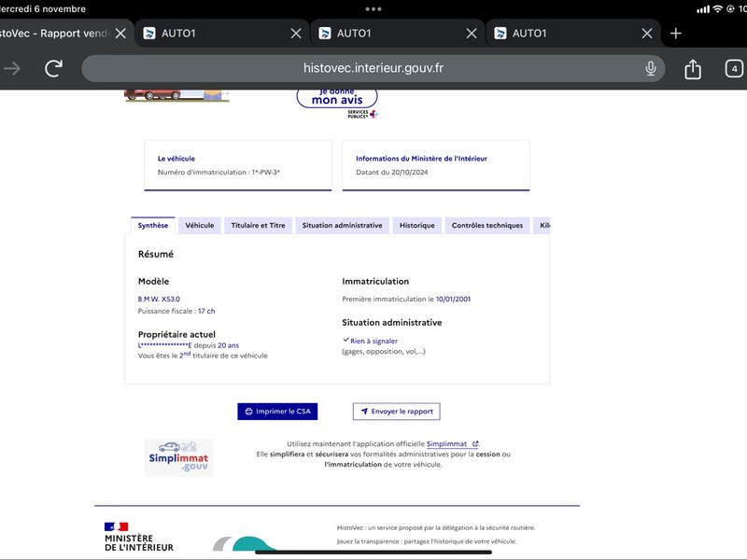Tap the microphone icon in address bar

(650, 68)
